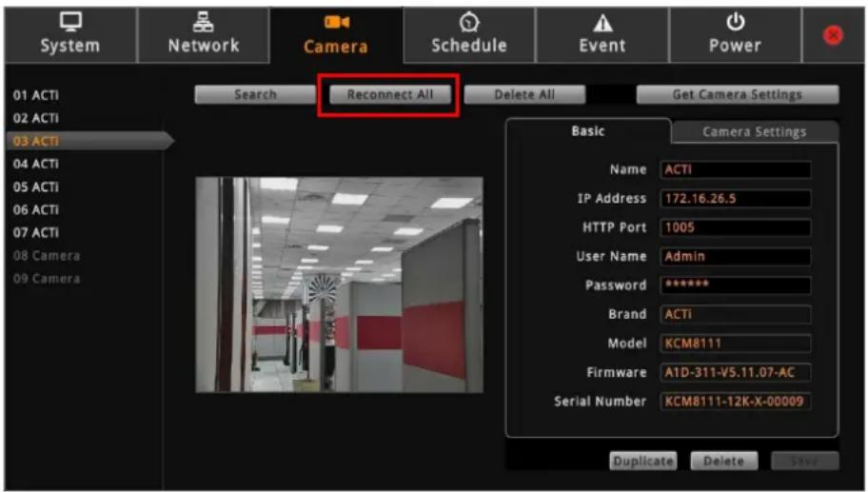Open the Schedule tab
Image resolution: width=868 pixels, height=492 pixels.
pyautogui.click(x=469, y=35)
